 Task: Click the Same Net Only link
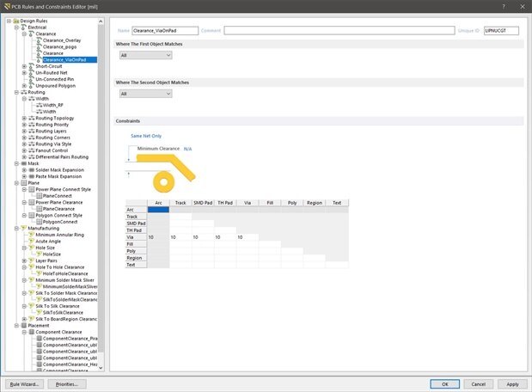click(146, 136)
